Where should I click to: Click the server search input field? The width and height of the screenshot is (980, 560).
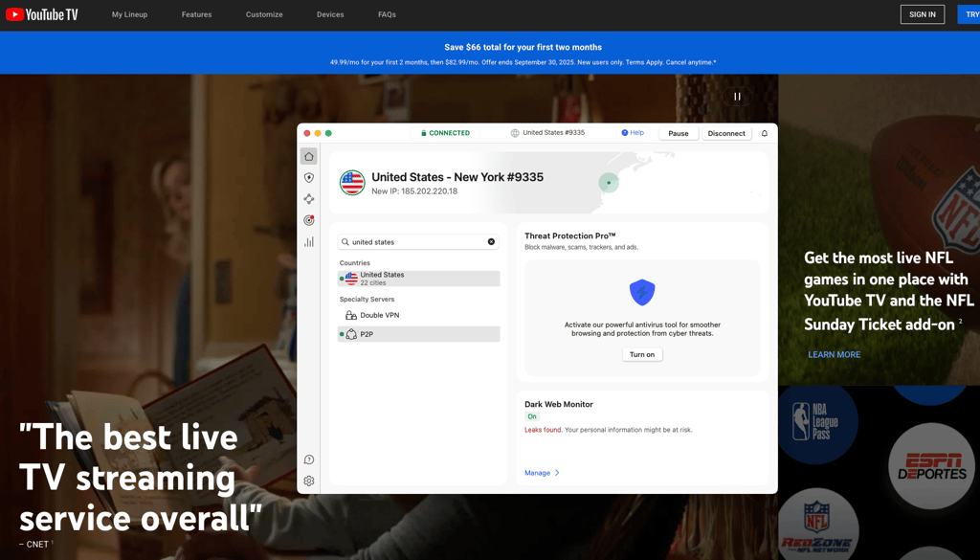[x=418, y=242]
